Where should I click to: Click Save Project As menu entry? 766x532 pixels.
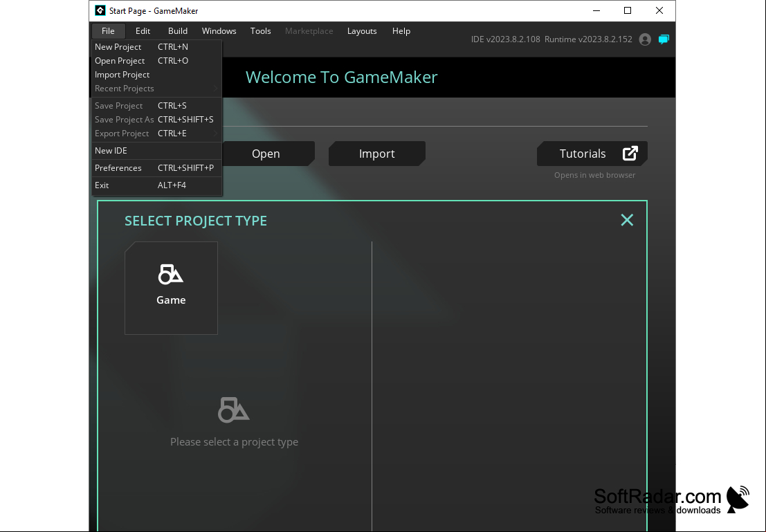pos(157,119)
